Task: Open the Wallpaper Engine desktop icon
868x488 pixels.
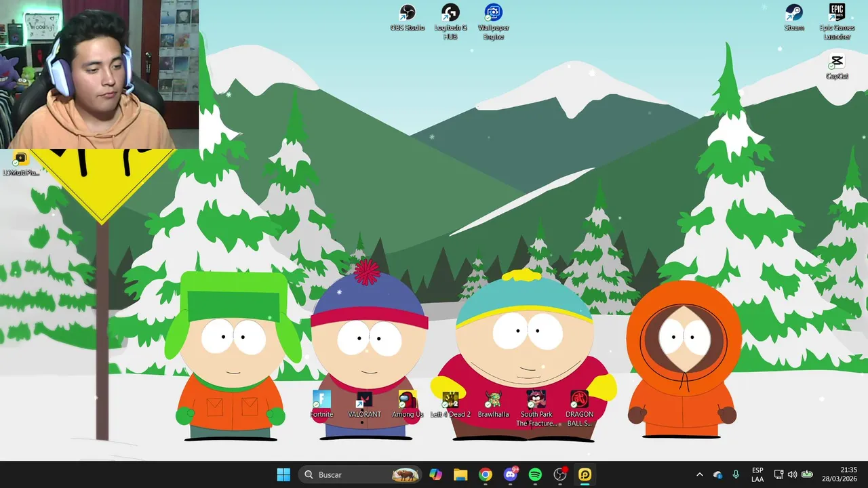Action: point(493,22)
